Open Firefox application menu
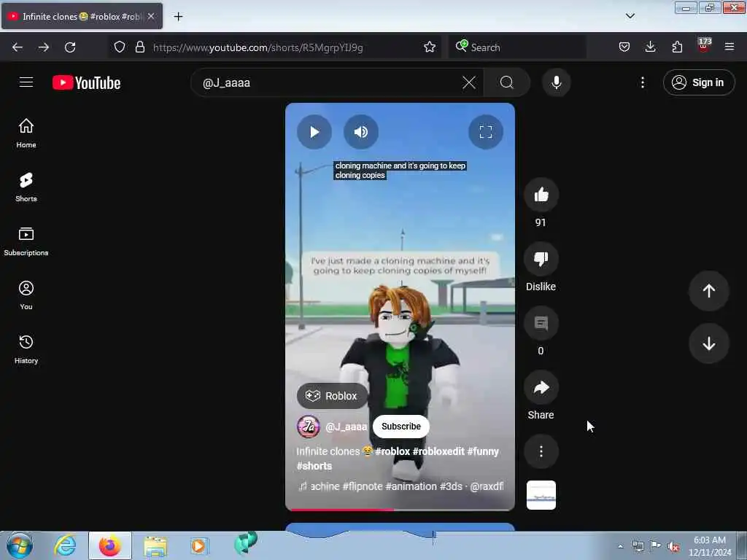The width and height of the screenshot is (747, 560). (x=729, y=47)
